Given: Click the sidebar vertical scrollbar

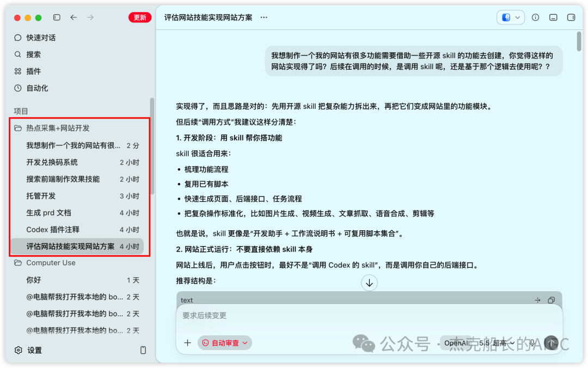Looking at the screenshot, I should coord(152,146).
